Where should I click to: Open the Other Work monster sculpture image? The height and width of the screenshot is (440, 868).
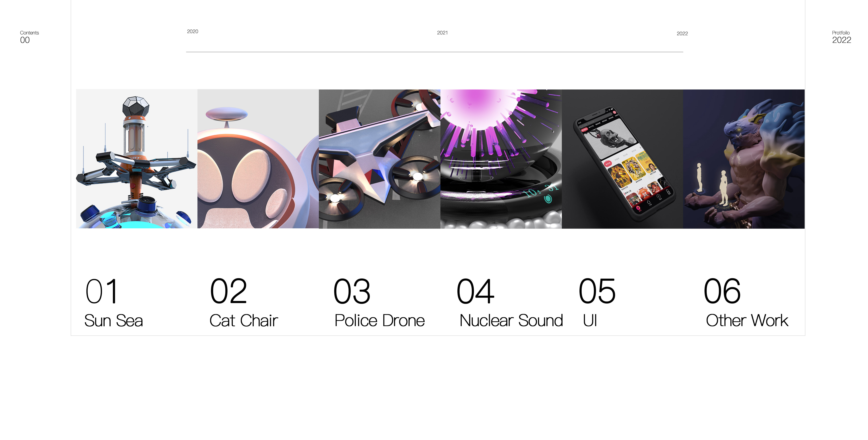(744, 159)
